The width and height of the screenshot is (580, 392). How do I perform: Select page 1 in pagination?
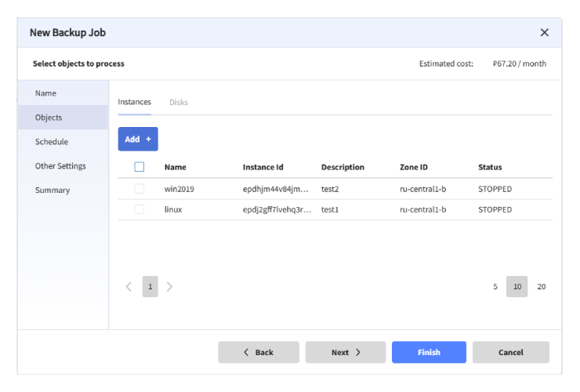tap(150, 287)
